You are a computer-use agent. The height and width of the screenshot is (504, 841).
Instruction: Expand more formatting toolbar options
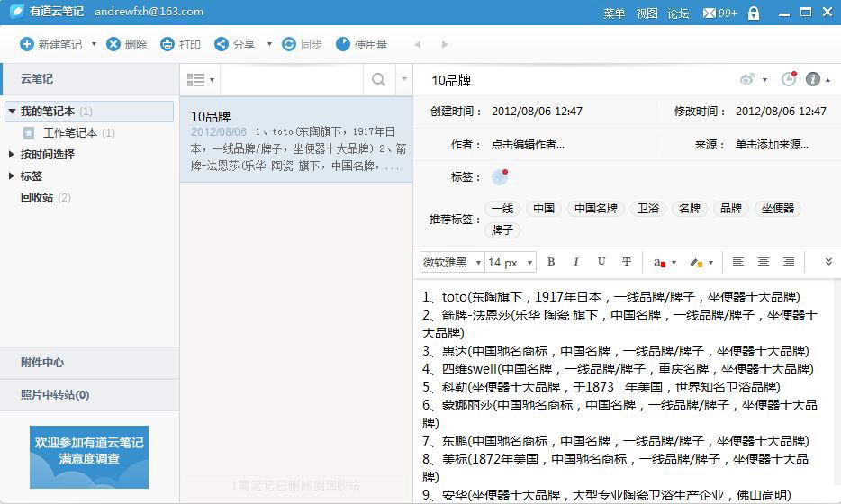point(828,262)
